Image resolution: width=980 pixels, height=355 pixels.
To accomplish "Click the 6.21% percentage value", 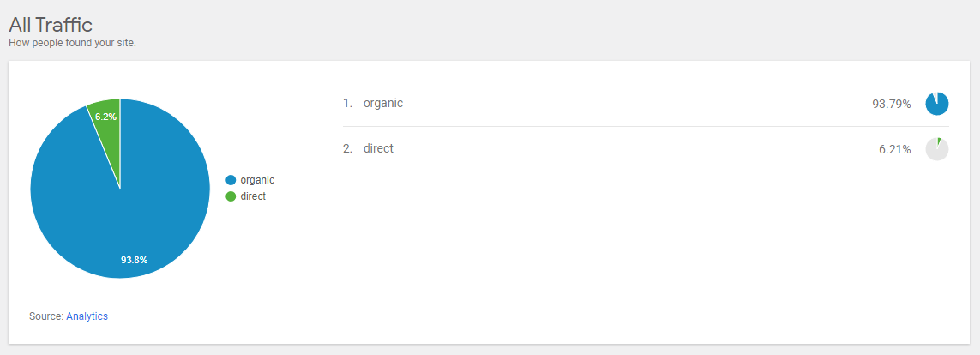I will coord(894,149).
